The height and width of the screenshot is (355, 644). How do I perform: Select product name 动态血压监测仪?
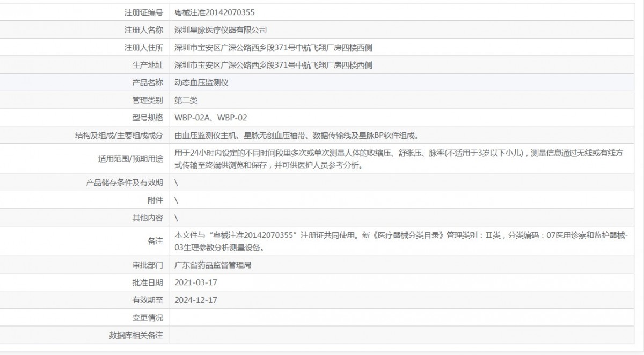[x=202, y=83]
